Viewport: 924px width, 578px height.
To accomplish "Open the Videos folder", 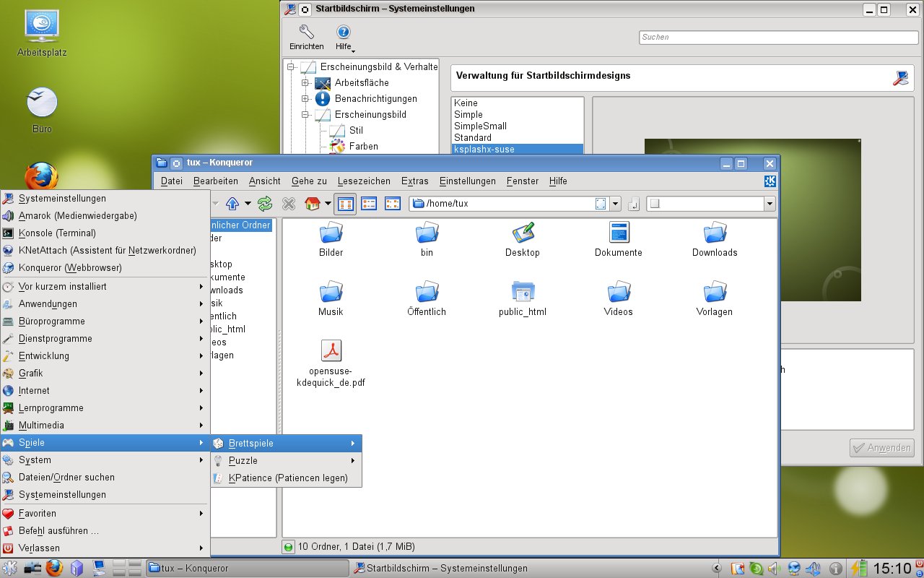I will 619,299.
